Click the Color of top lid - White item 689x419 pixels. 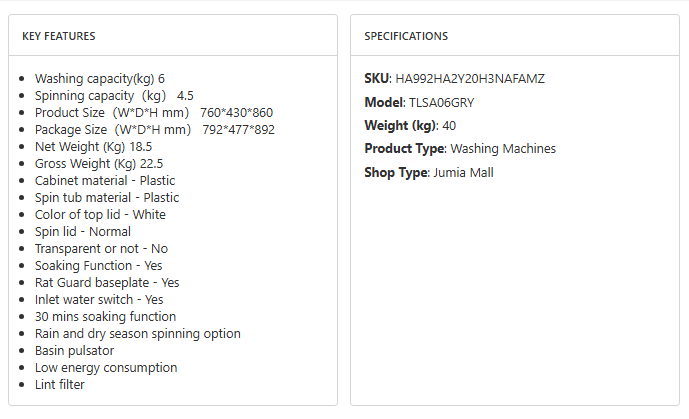tap(100, 214)
